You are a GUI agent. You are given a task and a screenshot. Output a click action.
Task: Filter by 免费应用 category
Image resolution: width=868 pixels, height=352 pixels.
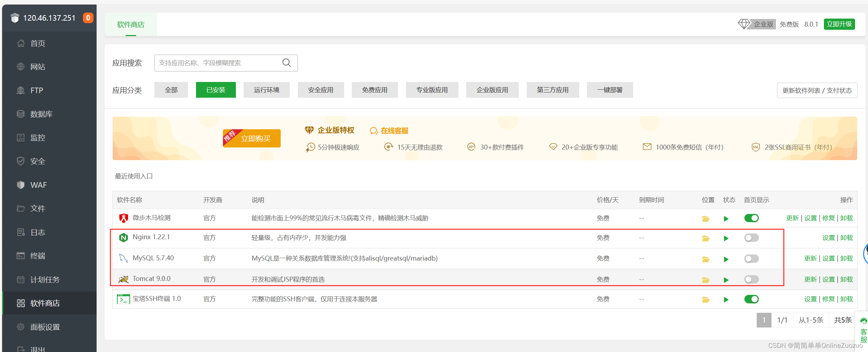375,90
